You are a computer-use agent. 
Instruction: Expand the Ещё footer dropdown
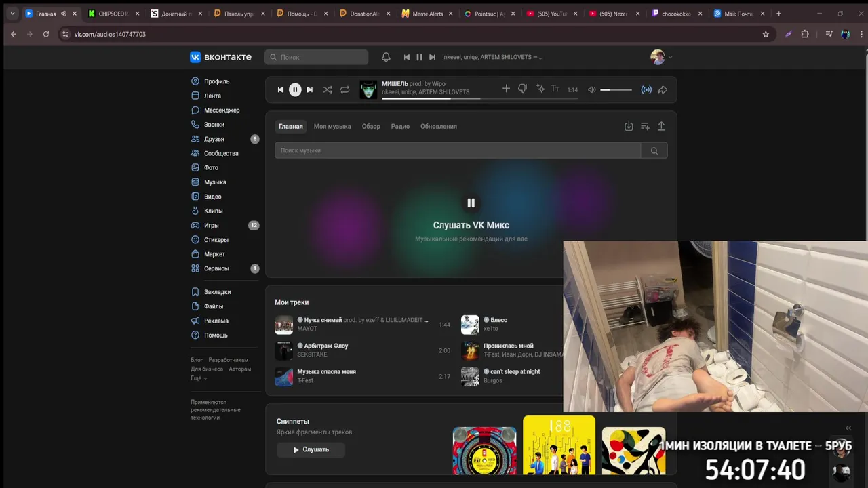(x=199, y=378)
